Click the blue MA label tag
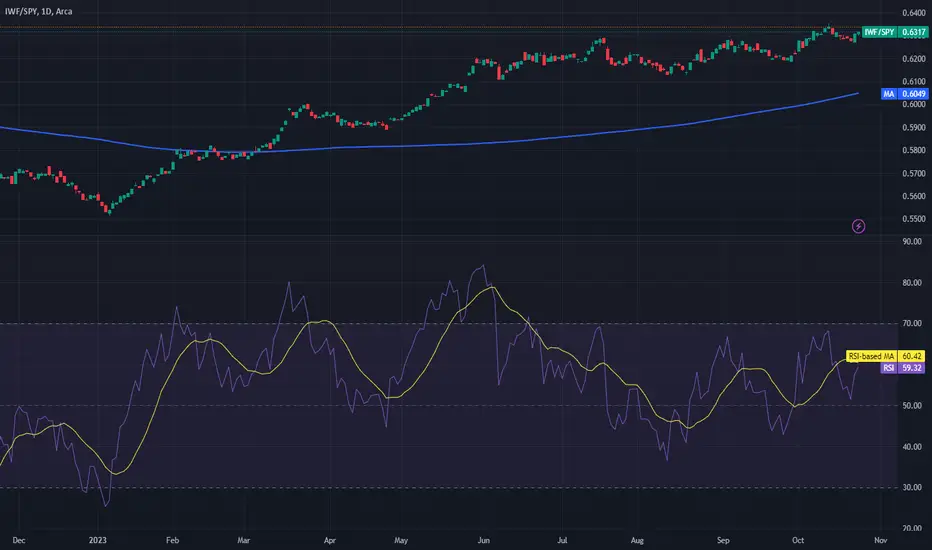Screen dimensions: 932x550 (888, 94)
